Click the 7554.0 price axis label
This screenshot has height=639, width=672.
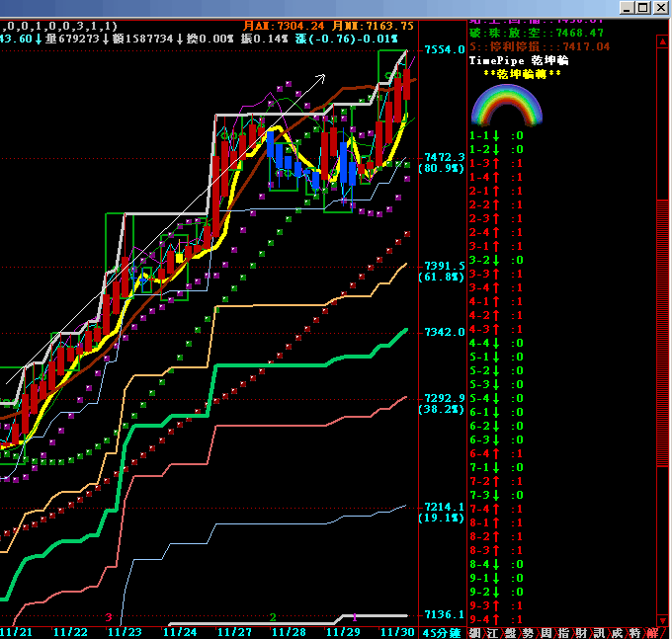coord(444,48)
